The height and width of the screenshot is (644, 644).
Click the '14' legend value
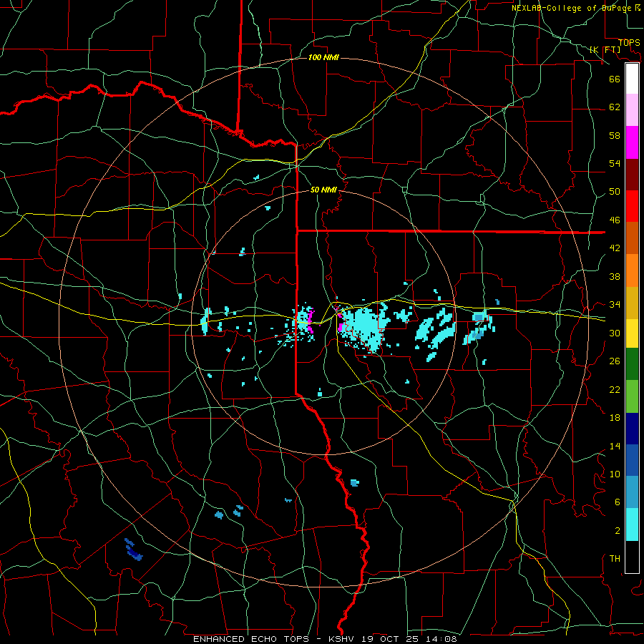(x=615, y=446)
